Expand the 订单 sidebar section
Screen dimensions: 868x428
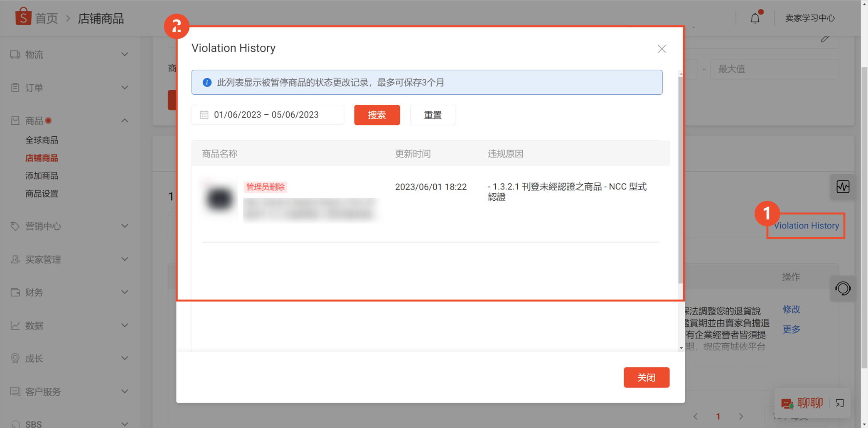(69, 88)
